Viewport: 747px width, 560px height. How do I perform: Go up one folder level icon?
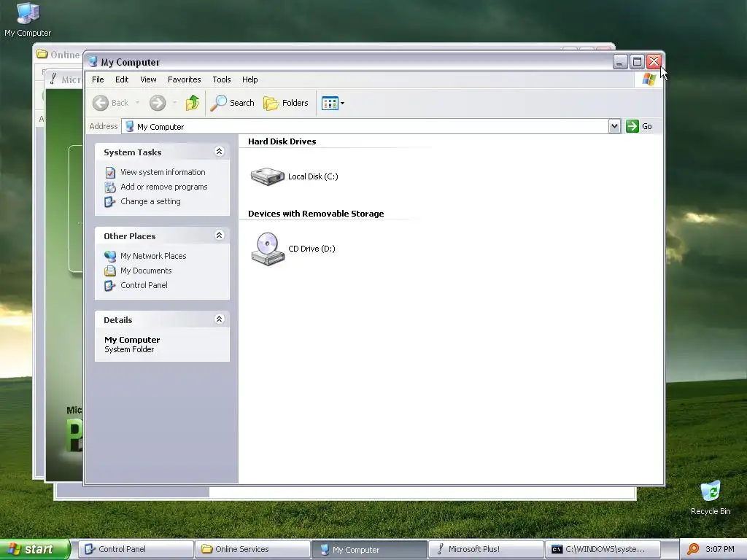coord(193,103)
